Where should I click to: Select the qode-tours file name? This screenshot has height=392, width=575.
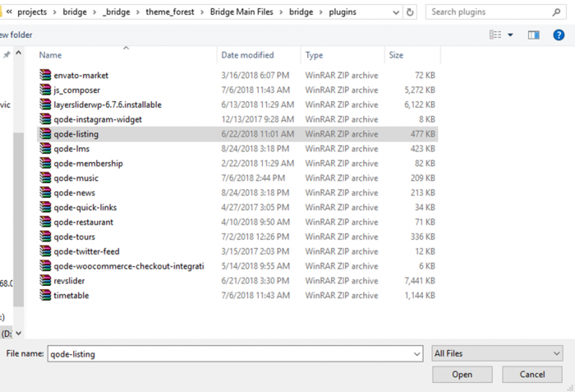75,237
